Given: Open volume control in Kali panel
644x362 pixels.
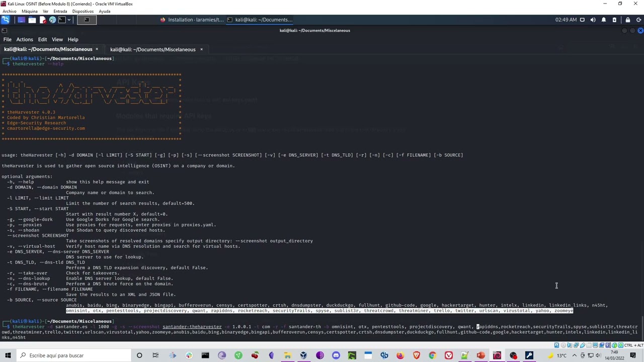Looking at the screenshot, I should pos(593,20).
